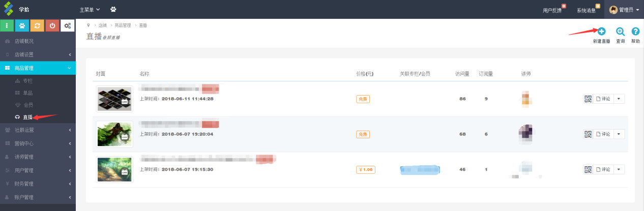644x211 pixels.
Task: Show QR code for the first live stream
Action: coord(588,99)
